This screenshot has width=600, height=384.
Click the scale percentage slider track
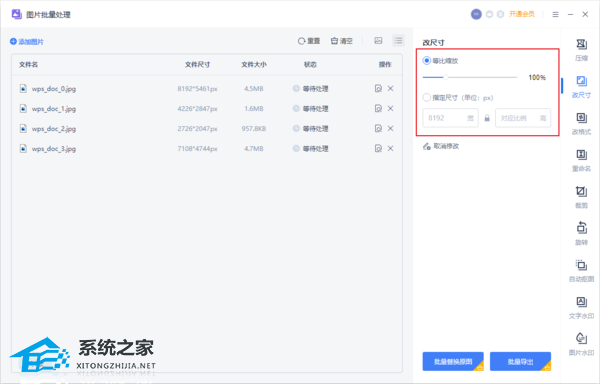click(x=470, y=77)
